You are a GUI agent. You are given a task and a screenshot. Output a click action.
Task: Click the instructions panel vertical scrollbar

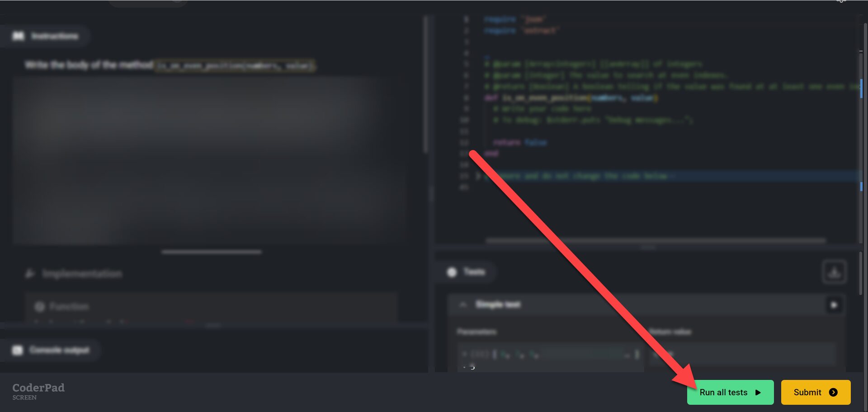point(425,86)
